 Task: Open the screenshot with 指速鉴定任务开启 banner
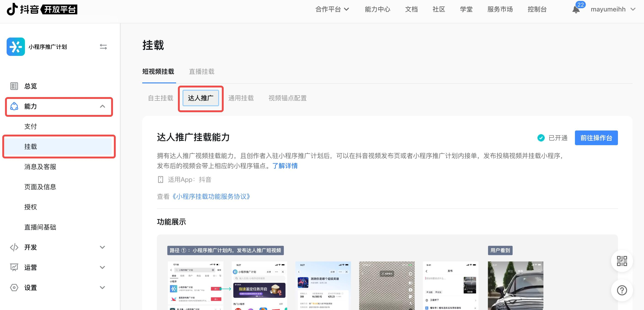click(x=259, y=286)
